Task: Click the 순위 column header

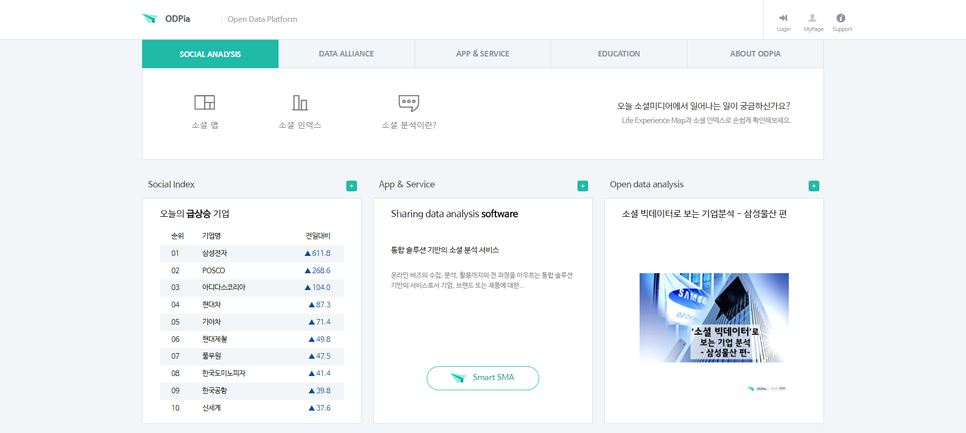Action: tap(177, 236)
